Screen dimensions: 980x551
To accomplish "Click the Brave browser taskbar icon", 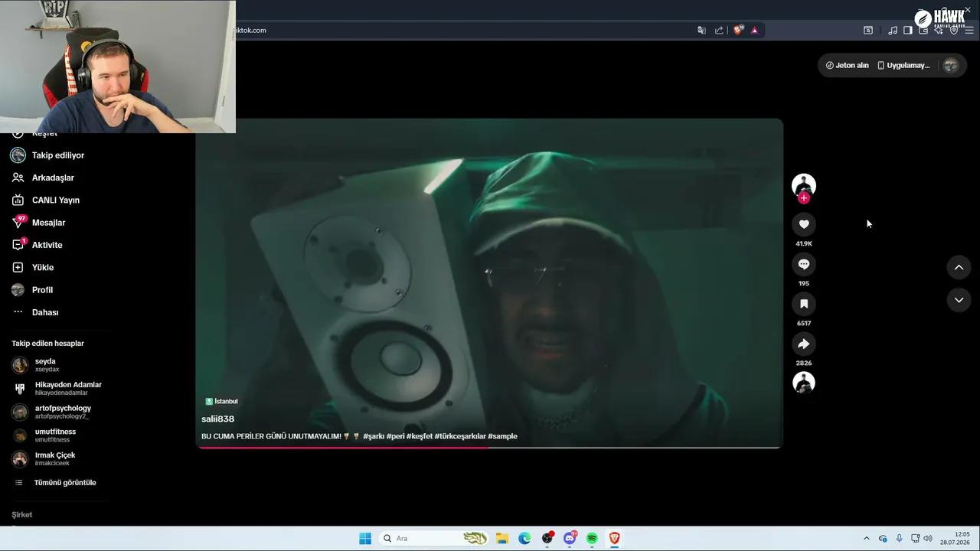I will click(x=614, y=539).
